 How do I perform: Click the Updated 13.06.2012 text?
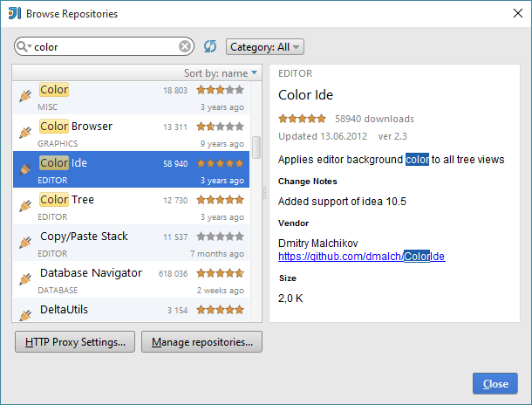click(323, 136)
